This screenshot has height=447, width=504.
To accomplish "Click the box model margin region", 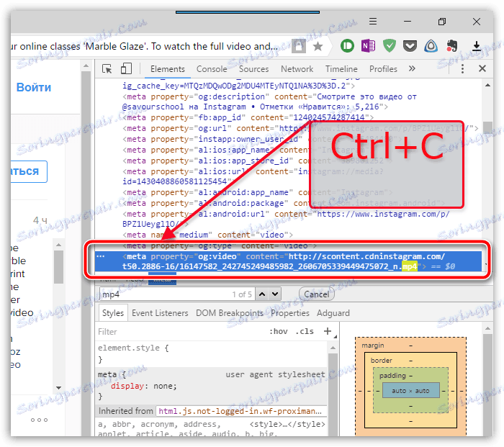I will tap(372, 346).
